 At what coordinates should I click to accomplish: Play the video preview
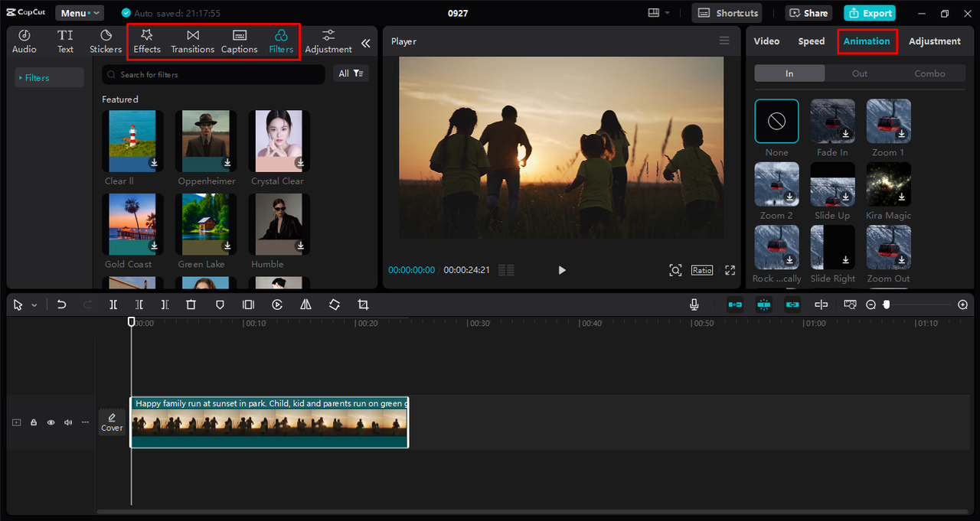562,270
